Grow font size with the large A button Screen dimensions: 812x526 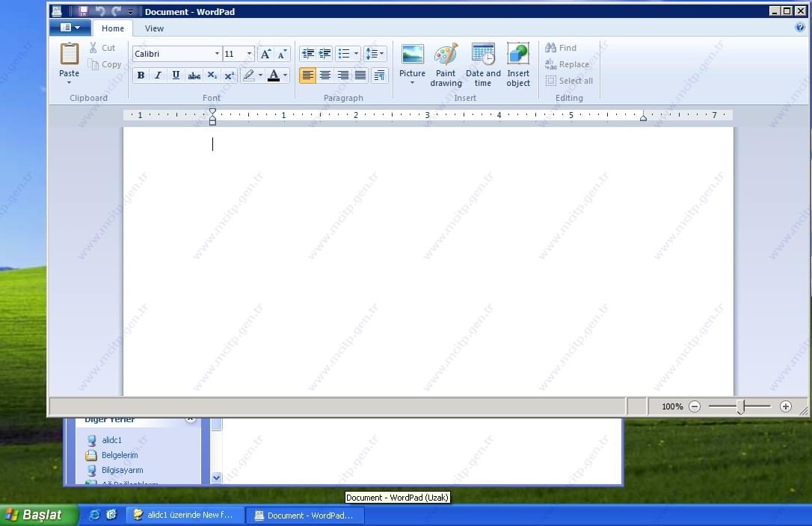point(265,54)
